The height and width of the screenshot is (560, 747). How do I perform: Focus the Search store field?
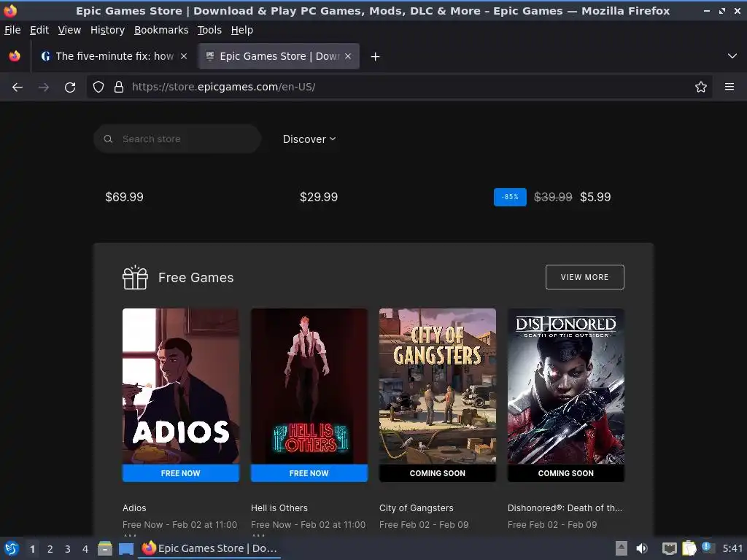click(x=177, y=139)
